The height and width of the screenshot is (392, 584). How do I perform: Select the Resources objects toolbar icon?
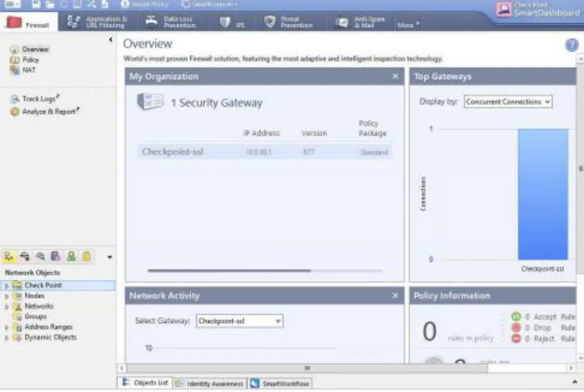(x=40, y=256)
